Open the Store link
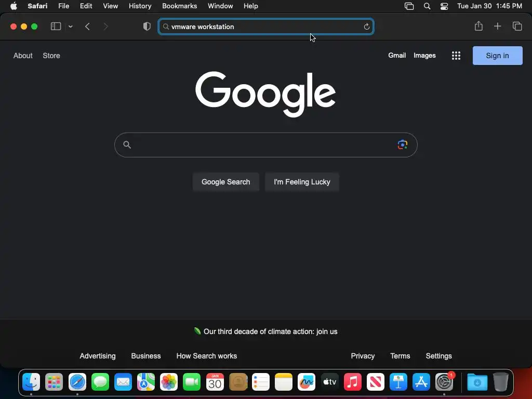 click(x=51, y=56)
